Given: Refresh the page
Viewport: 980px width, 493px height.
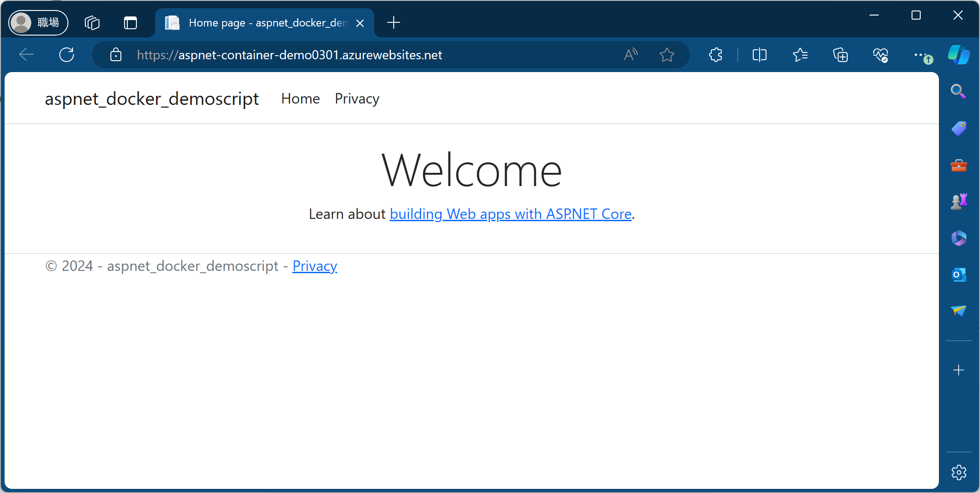Looking at the screenshot, I should click(67, 55).
